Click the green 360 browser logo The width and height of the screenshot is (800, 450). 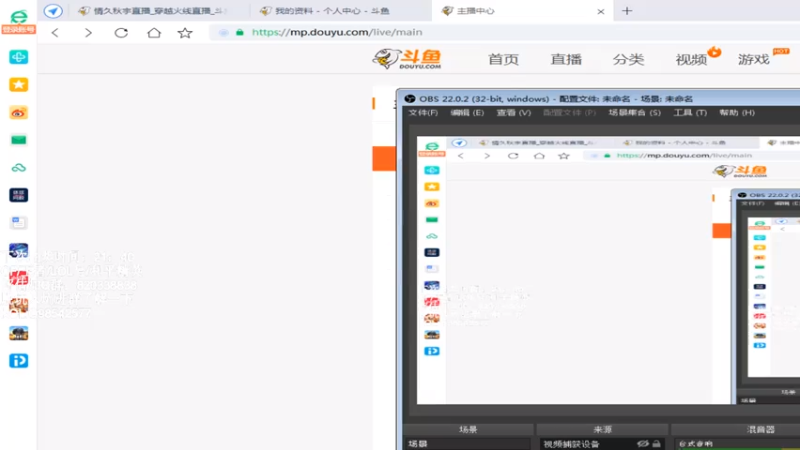tap(18, 16)
